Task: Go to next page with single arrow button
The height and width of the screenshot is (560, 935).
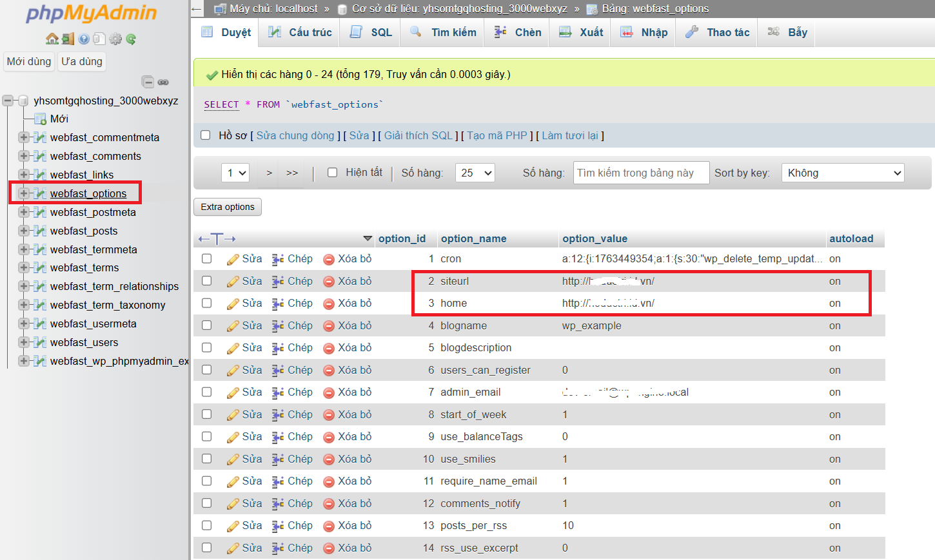Action: (270, 173)
